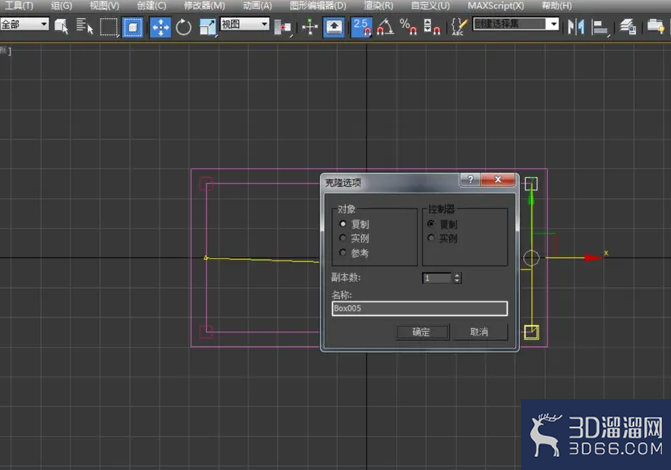671x470 pixels.
Task: Click the Align tool icon
Action: tap(600, 27)
